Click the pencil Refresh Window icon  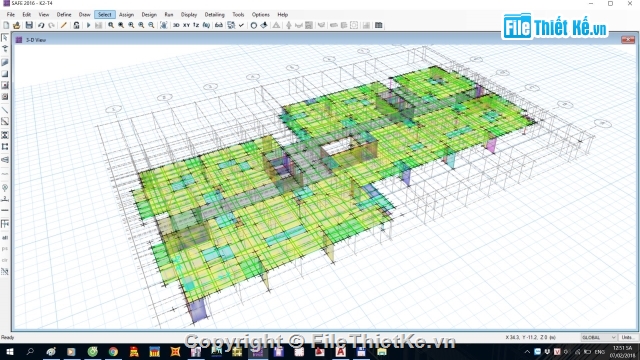64,25
